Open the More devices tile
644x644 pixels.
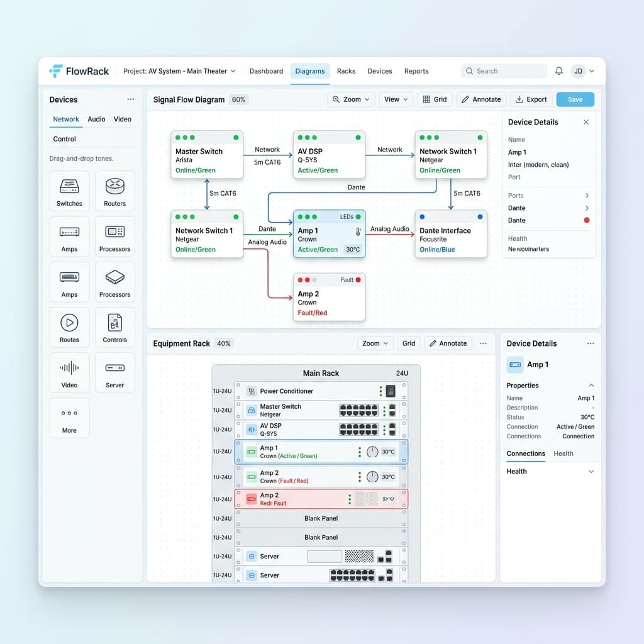69,418
